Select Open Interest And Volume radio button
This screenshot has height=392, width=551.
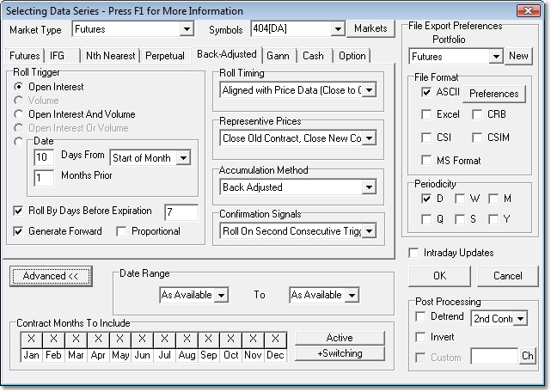click(21, 114)
